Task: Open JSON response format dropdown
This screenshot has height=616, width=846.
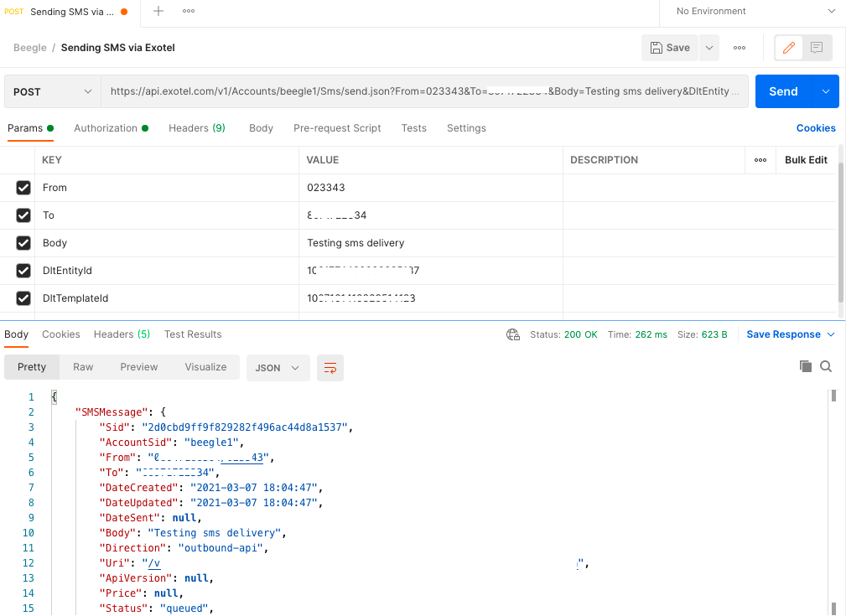Action: pos(278,368)
